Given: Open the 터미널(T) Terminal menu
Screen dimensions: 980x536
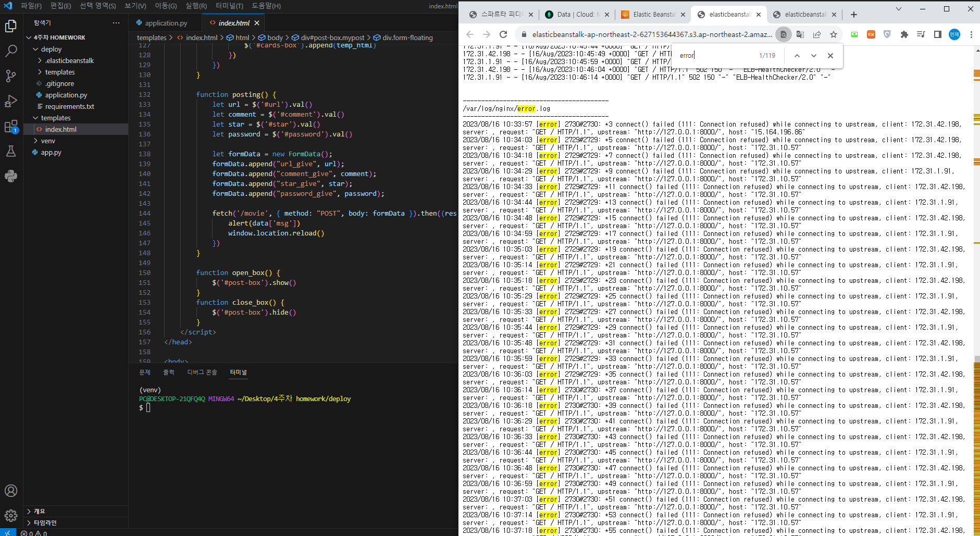Looking at the screenshot, I should click(x=229, y=6).
